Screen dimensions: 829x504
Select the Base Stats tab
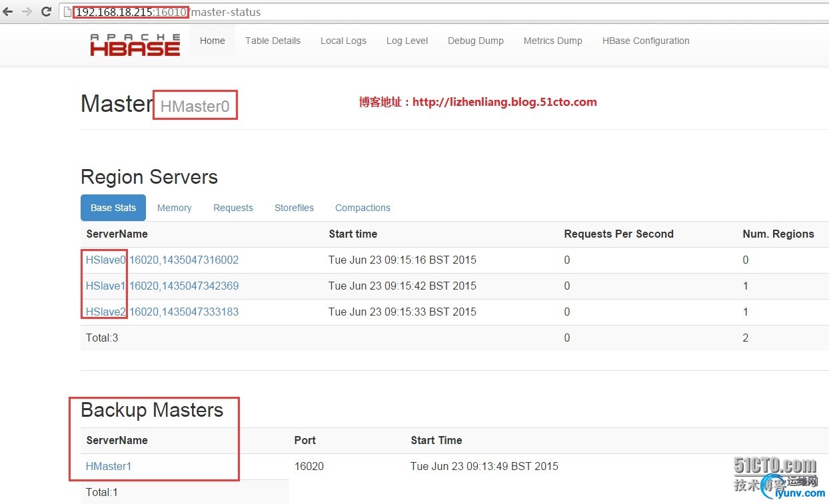[113, 208]
